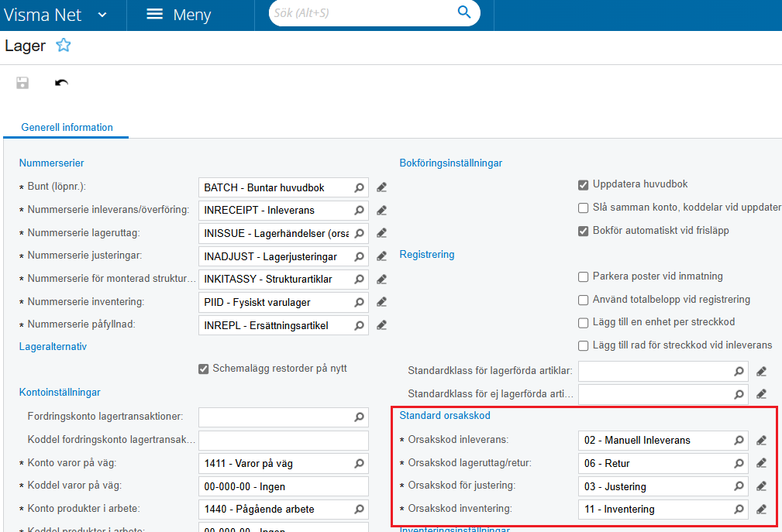Edit the INKITASSY number series pencil icon
The width and height of the screenshot is (782, 532).
click(381, 279)
